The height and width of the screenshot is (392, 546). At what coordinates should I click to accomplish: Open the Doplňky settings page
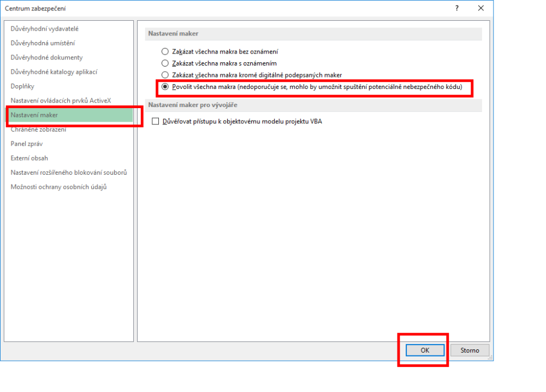22,86
